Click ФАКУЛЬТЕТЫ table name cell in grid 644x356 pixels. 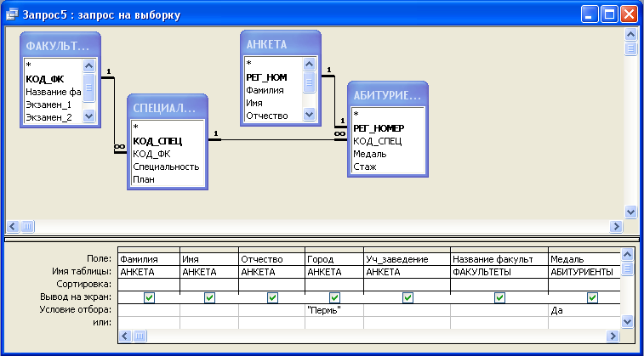pos(499,272)
